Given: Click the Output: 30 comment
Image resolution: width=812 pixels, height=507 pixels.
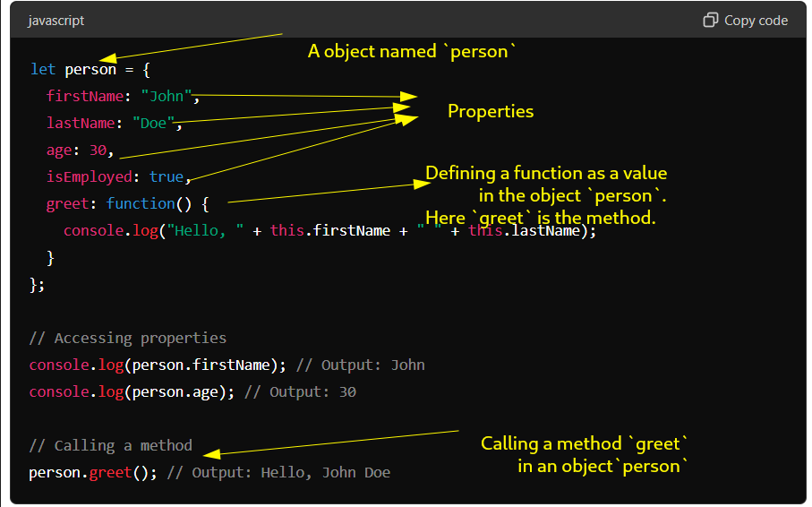Looking at the screenshot, I should 300,391.
